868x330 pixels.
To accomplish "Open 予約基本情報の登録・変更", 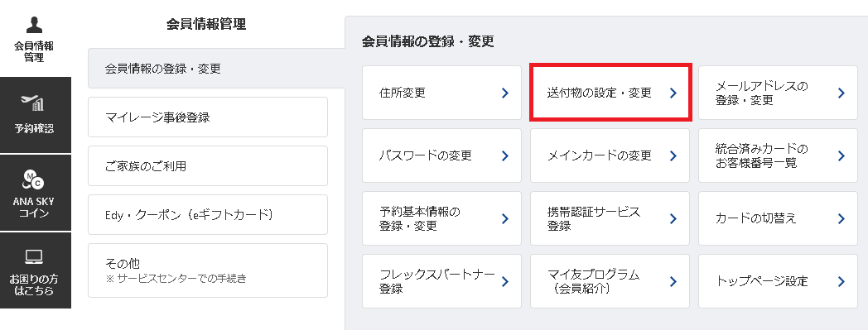I will [441, 218].
